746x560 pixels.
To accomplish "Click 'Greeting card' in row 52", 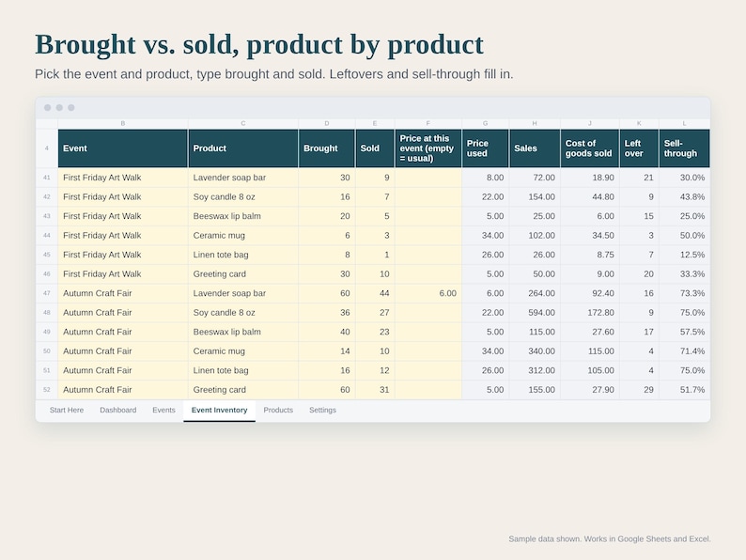I will pyautogui.click(x=219, y=390).
